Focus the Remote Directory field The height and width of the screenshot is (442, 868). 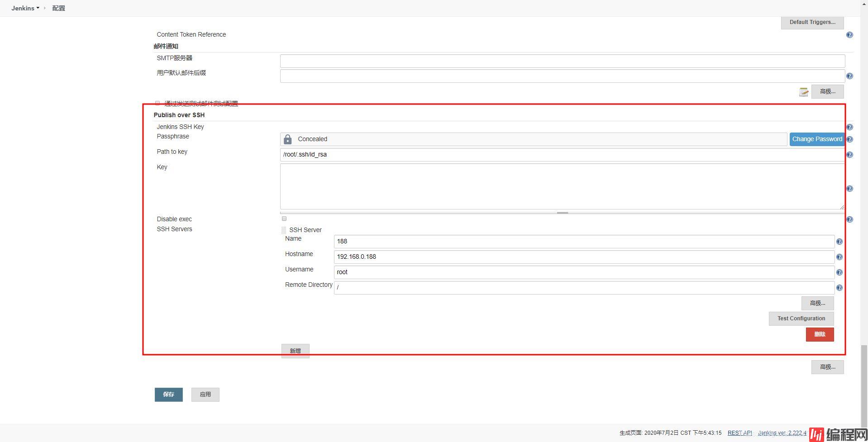click(584, 288)
